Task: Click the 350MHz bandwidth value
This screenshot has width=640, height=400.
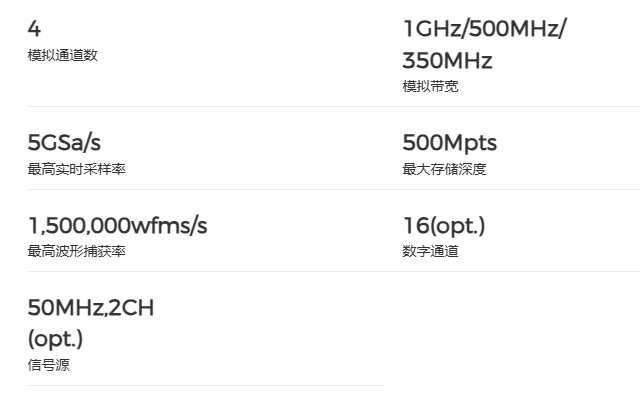Action: pyautogui.click(x=447, y=61)
